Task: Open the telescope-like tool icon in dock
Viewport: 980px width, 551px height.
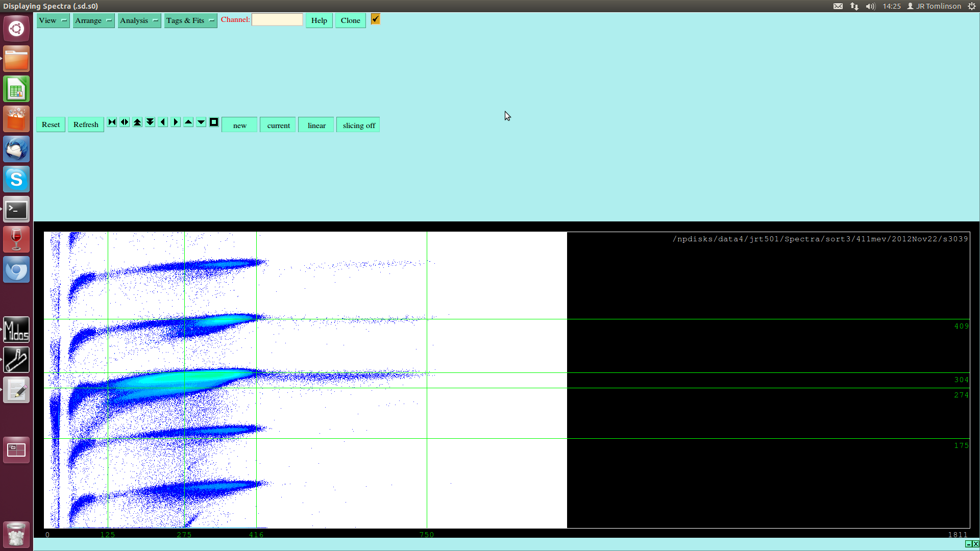Action: [16, 360]
